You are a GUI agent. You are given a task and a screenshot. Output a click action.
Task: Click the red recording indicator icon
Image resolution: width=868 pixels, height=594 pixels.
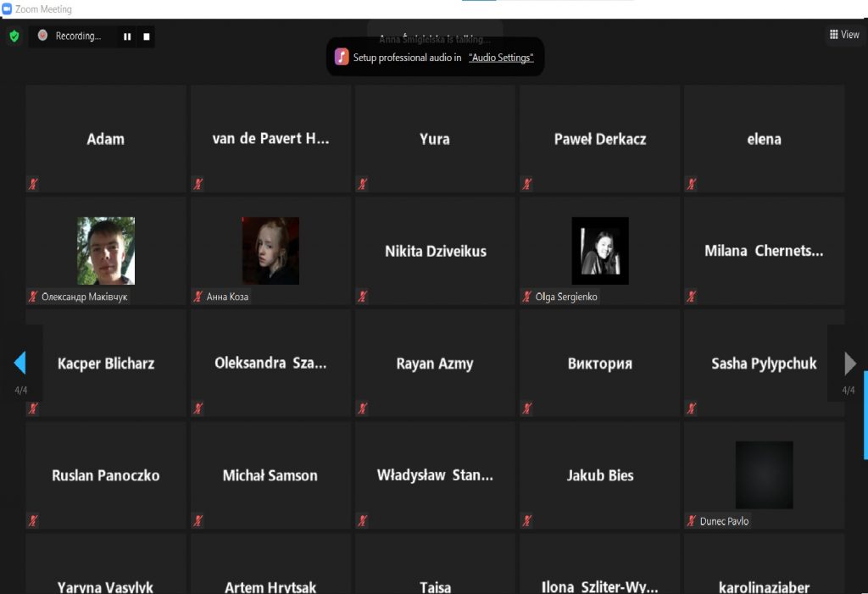click(42, 36)
